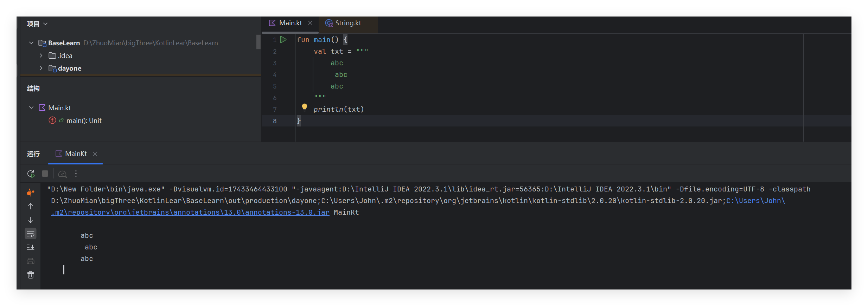Screen dimensions: 868x306
Task: Open the profiler attach icon
Action: [x=62, y=174]
